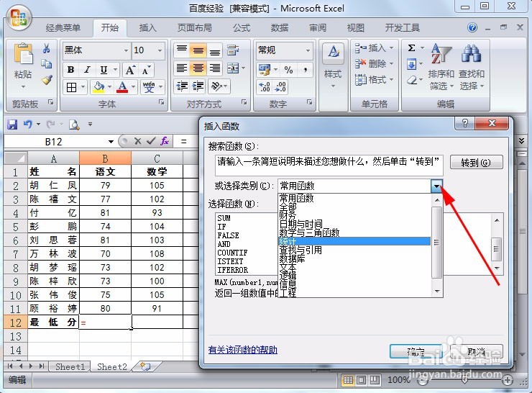Click the search function description field

(329, 166)
